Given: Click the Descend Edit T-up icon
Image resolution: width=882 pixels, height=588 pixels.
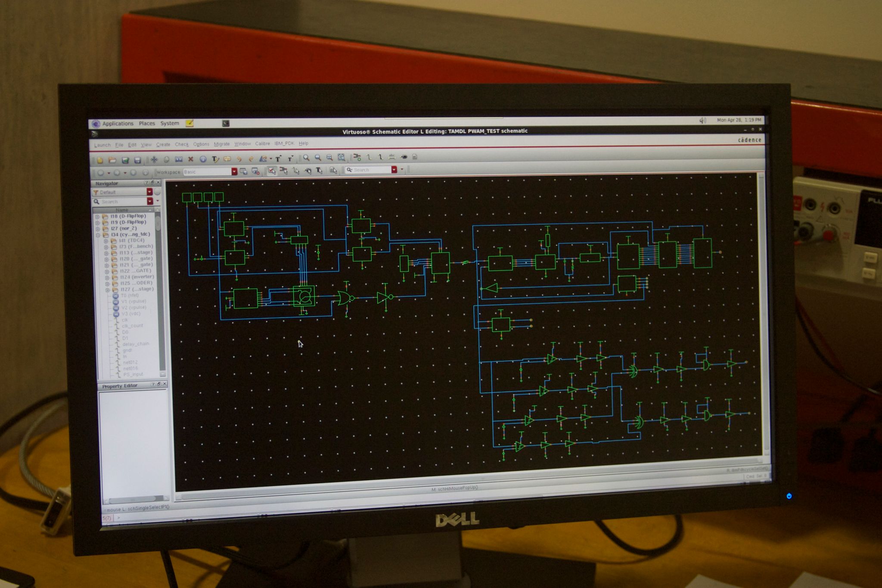Looking at the screenshot, I should pos(278,159).
